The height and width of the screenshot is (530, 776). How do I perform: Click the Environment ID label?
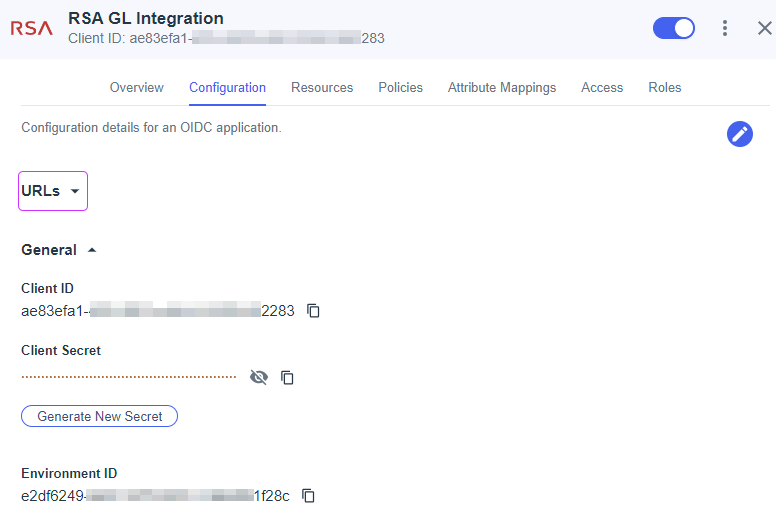[69, 474]
